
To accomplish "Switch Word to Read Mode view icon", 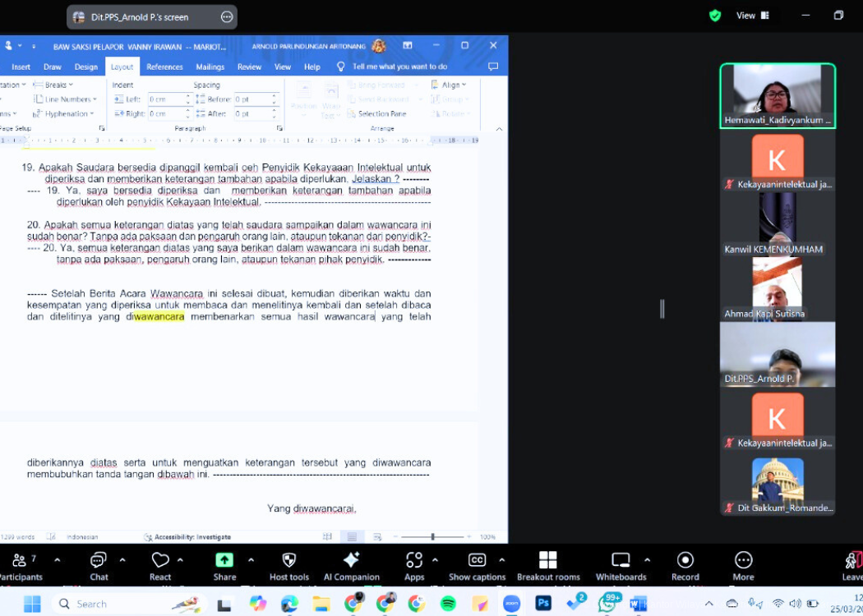I will [327, 537].
